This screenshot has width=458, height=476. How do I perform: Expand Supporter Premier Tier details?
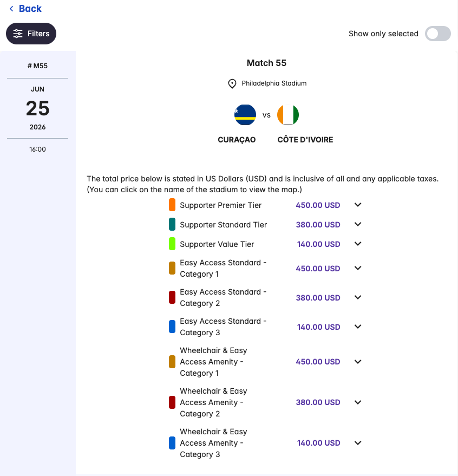tap(357, 205)
